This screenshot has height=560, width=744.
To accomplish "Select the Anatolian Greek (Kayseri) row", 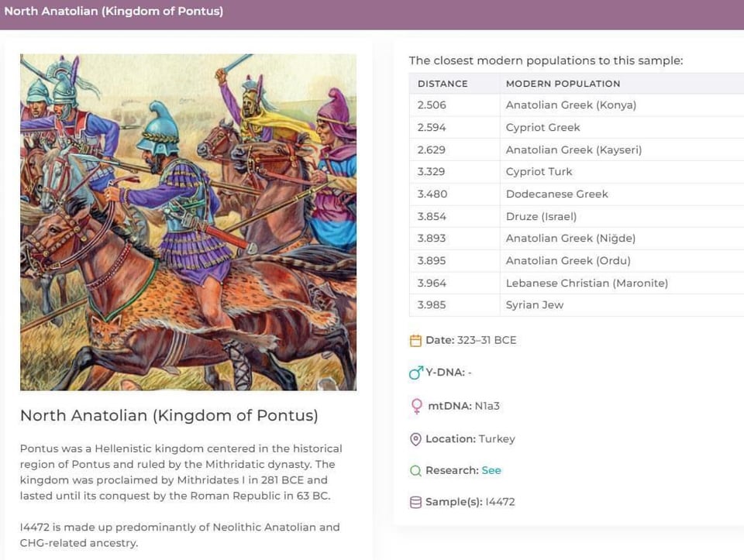I will point(573,150).
